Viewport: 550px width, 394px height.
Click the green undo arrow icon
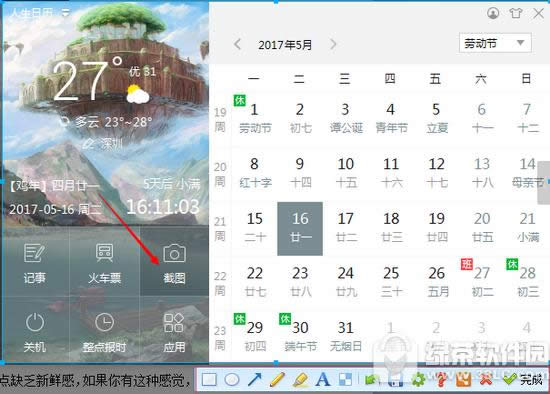[x=372, y=380]
